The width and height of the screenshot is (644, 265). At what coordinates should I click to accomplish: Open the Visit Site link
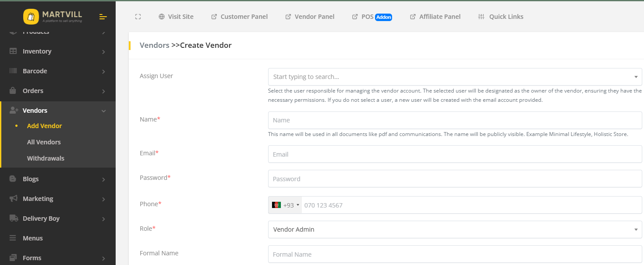[176, 17]
